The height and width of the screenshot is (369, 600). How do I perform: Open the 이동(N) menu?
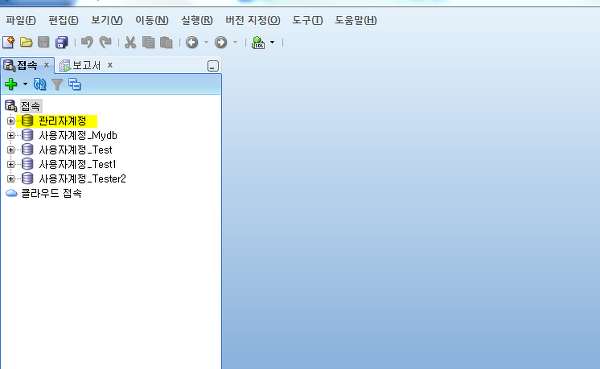click(152, 20)
